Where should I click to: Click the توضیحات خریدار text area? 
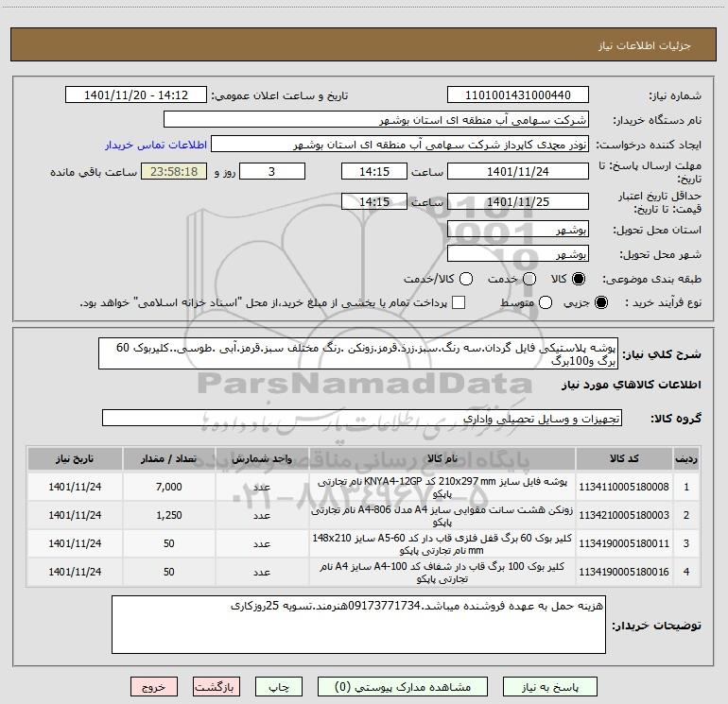tap(358, 625)
